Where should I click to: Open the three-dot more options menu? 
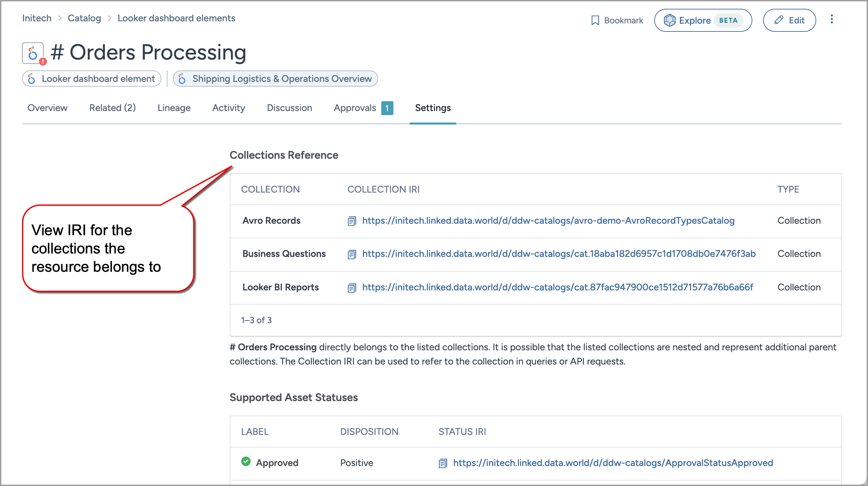point(831,19)
